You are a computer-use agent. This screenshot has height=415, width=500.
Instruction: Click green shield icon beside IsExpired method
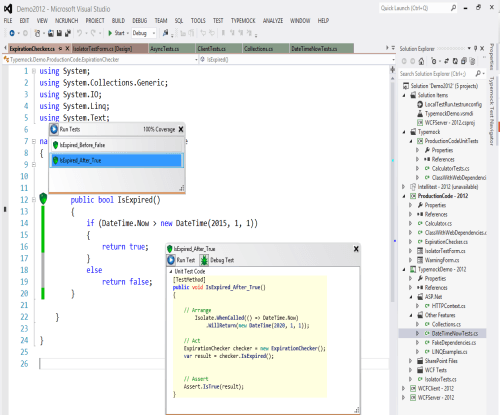pos(43,199)
